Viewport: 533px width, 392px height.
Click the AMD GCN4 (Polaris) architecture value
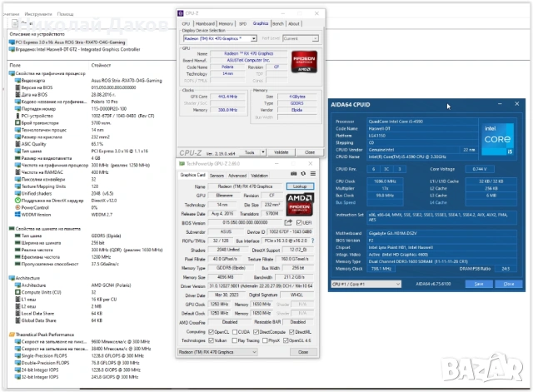111,285
